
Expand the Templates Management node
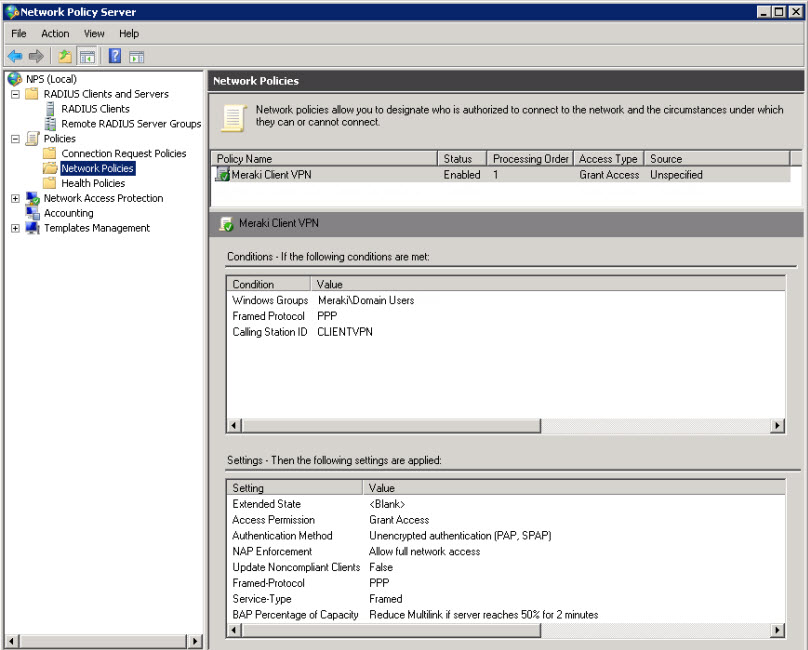click(x=15, y=228)
